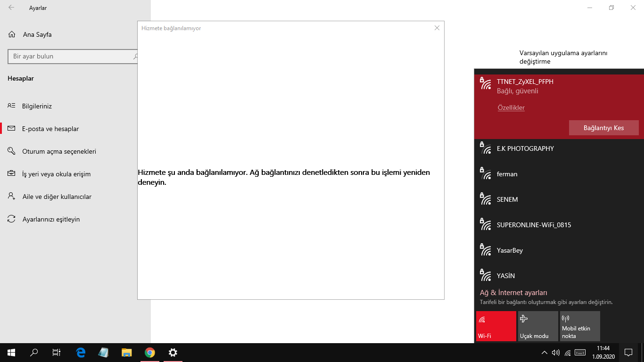Open the touch keyboard tray icon

pyautogui.click(x=580, y=352)
